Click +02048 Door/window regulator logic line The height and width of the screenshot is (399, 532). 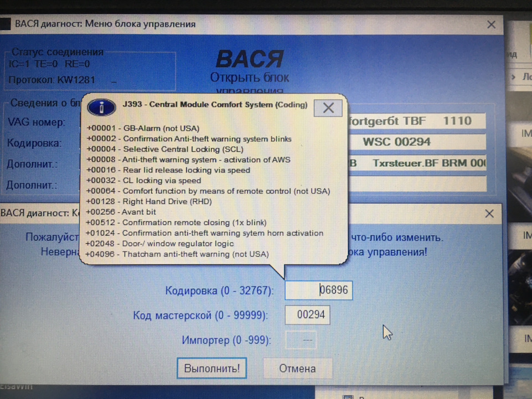tap(160, 244)
